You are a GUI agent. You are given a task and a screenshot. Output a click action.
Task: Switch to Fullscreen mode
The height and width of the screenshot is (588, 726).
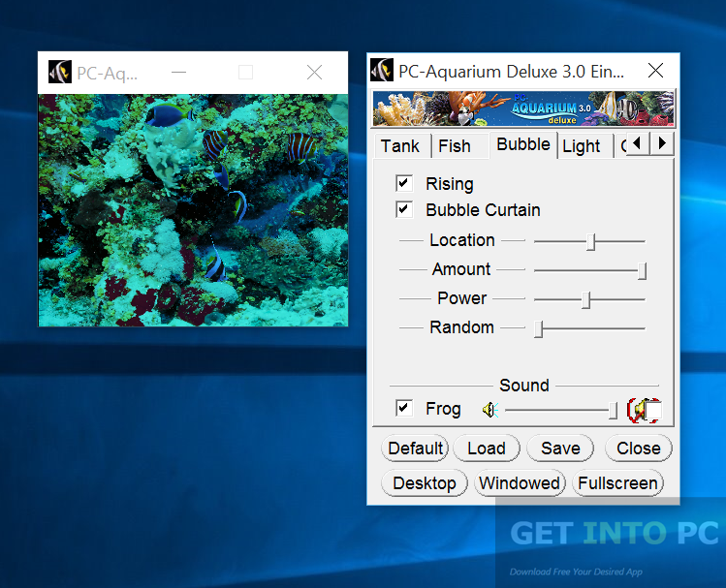pos(617,483)
